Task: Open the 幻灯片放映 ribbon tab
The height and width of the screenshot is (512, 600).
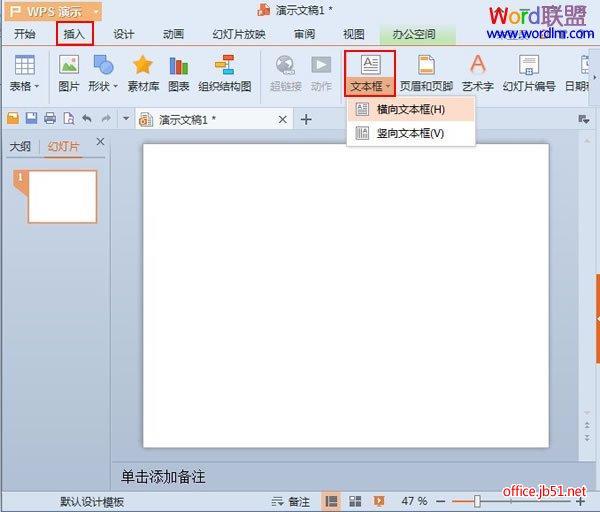Action: tap(239, 34)
